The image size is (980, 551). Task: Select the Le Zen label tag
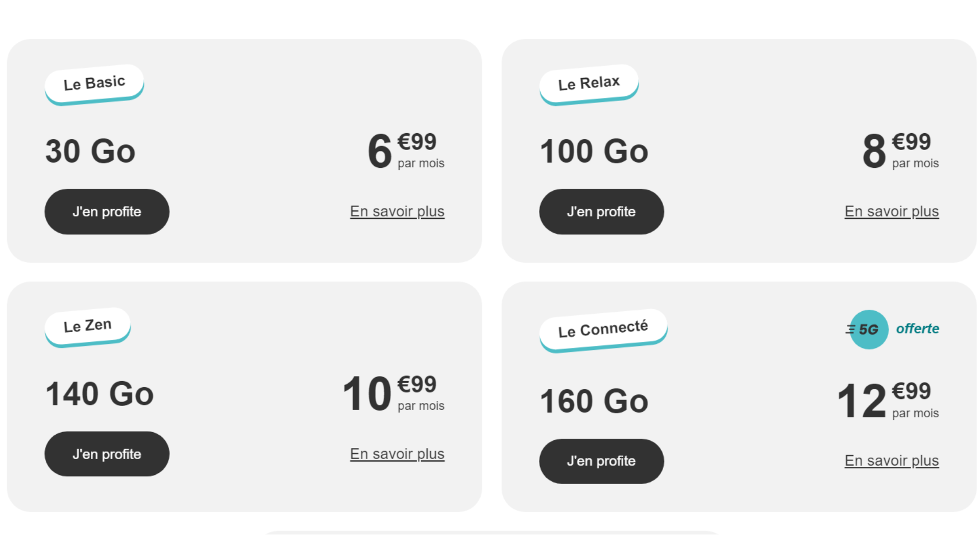pos(88,327)
